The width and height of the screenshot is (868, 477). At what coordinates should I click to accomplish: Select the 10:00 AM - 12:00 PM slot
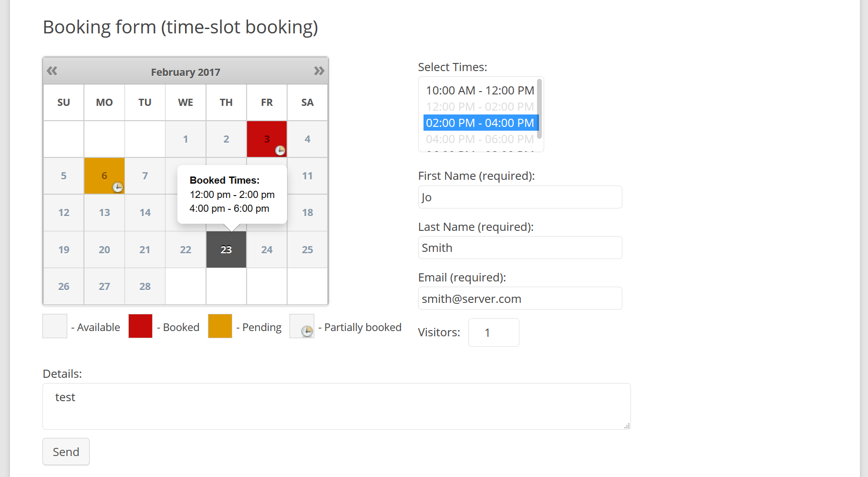480,91
